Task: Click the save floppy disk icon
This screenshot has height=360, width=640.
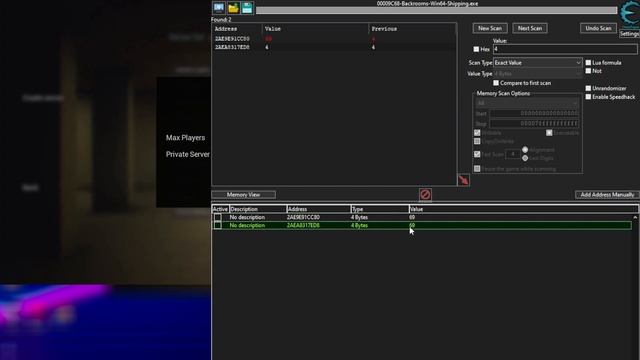Action: point(247,8)
